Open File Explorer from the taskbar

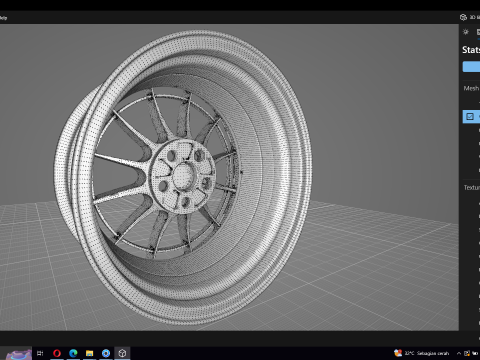click(x=89, y=353)
